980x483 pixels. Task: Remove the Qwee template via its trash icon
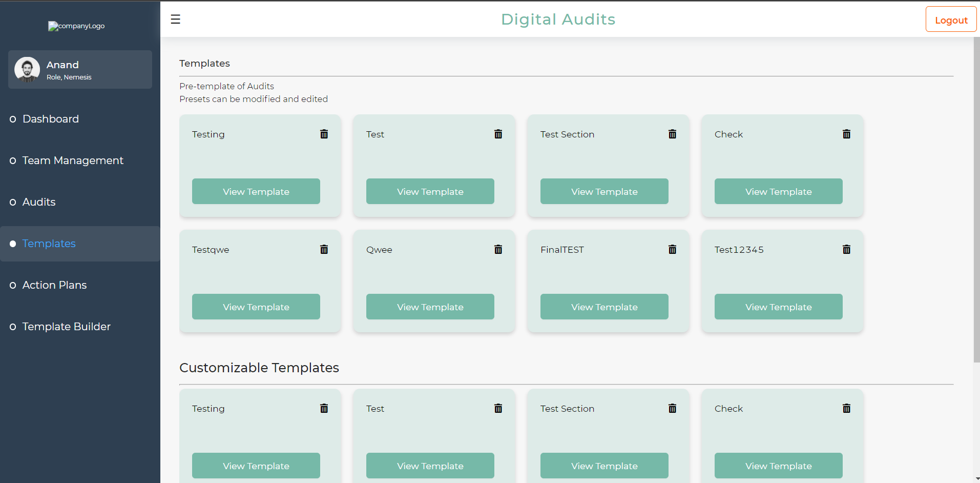pos(498,249)
